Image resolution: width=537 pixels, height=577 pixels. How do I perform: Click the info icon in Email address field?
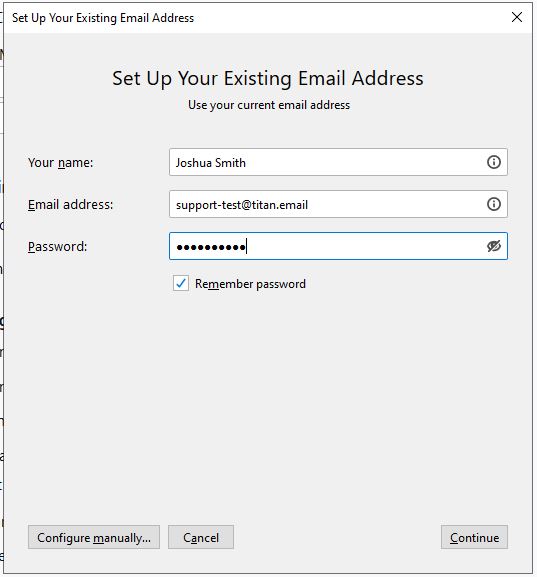pos(494,204)
